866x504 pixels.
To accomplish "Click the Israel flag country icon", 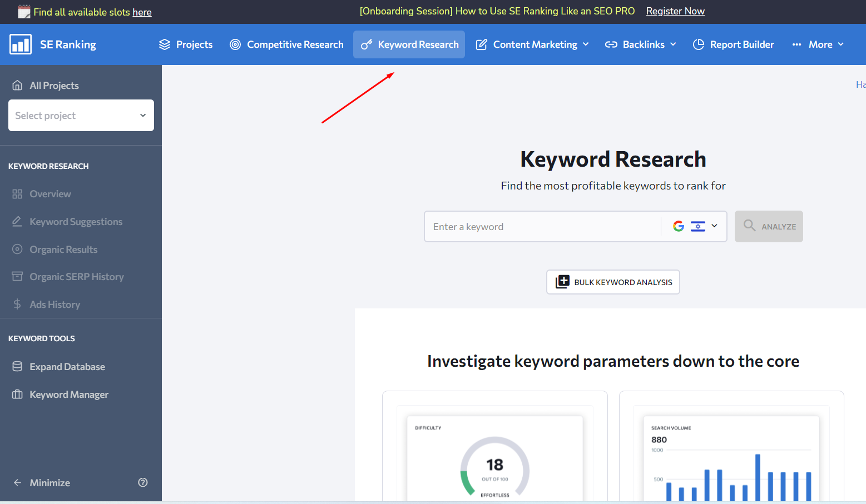I will click(698, 226).
